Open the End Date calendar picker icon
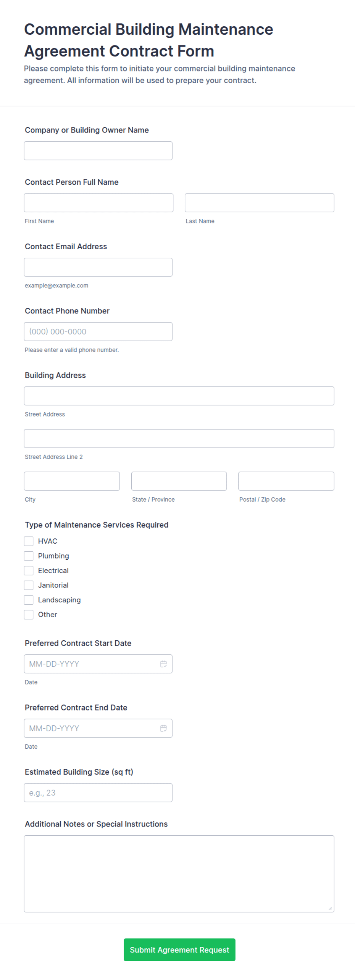This screenshot has height=980, width=355. (163, 728)
